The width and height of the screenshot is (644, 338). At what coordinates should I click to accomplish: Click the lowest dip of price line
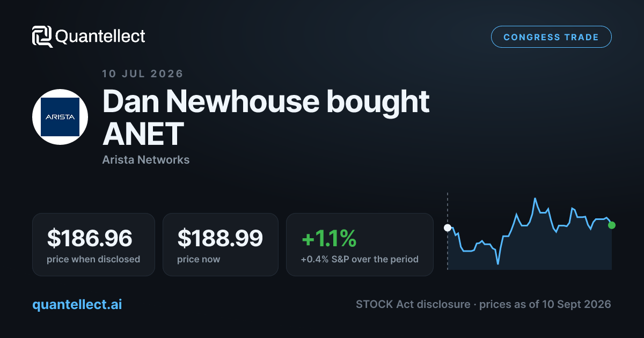click(498, 264)
